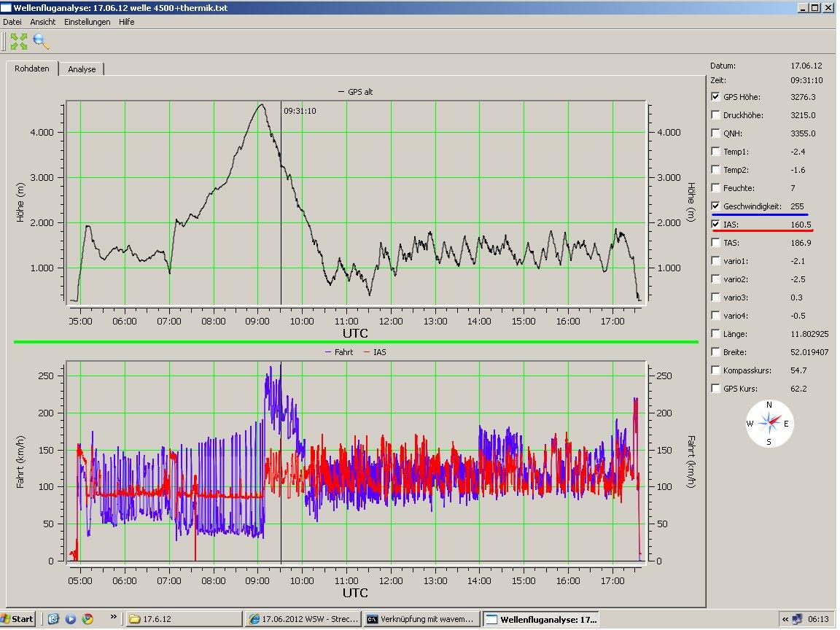
Task: Disable the IAS checkbox
Action: (715, 225)
